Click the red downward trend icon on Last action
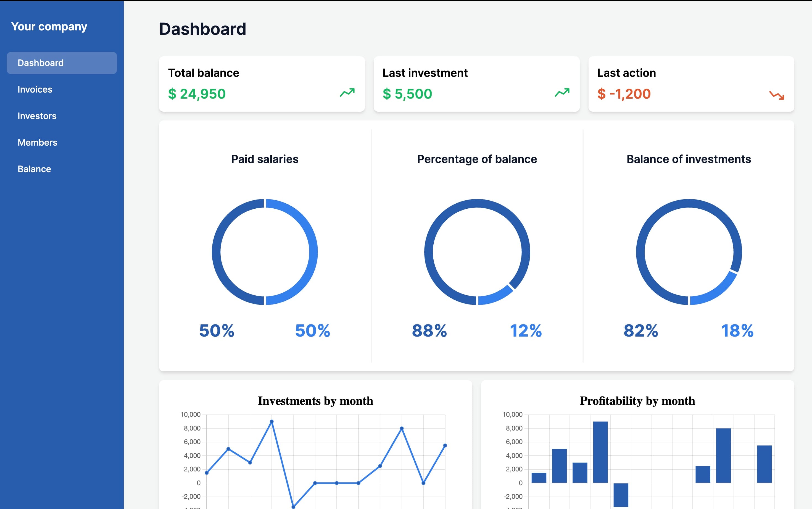Screen dimensions: 812x509 click(x=777, y=95)
